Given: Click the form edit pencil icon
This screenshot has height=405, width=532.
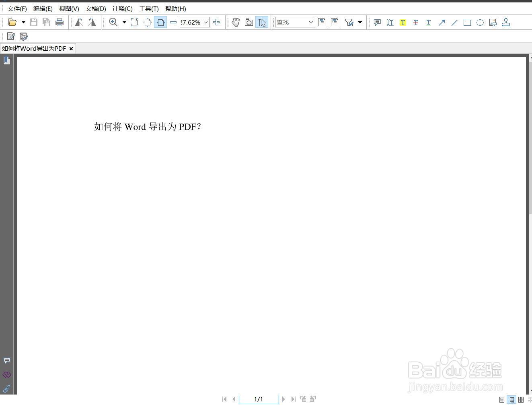Looking at the screenshot, I should (x=11, y=37).
